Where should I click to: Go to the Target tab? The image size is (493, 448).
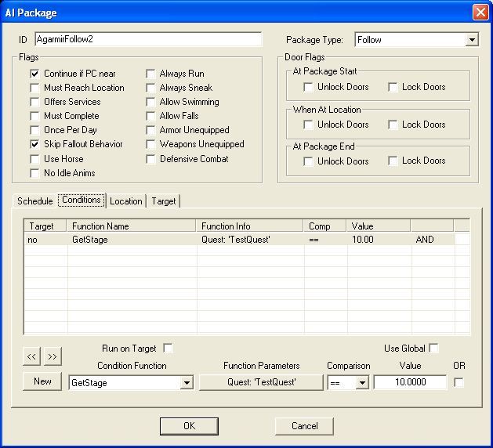coord(164,201)
